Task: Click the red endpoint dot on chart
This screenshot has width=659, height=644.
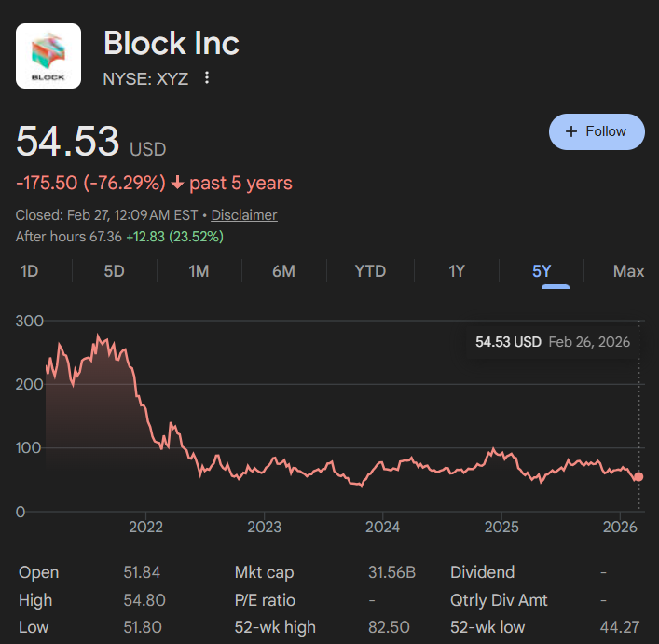Action: click(x=638, y=476)
